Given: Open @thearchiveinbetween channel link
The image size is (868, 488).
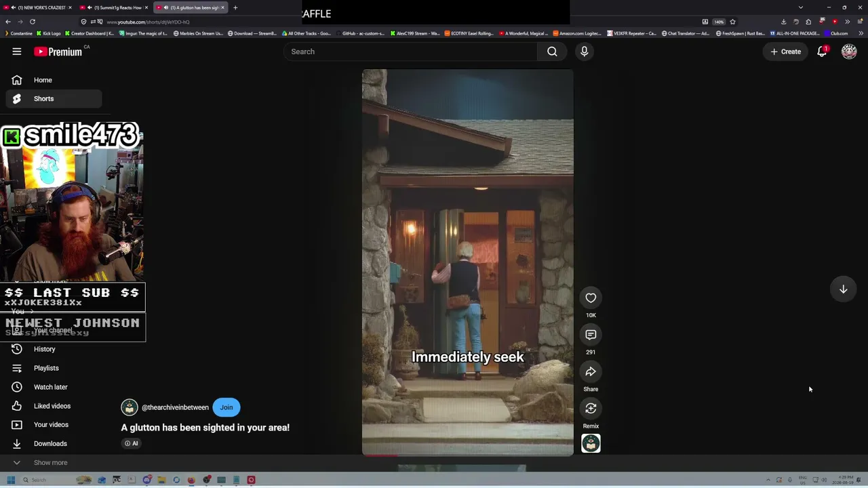Looking at the screenshot, I should pos(175,407).
